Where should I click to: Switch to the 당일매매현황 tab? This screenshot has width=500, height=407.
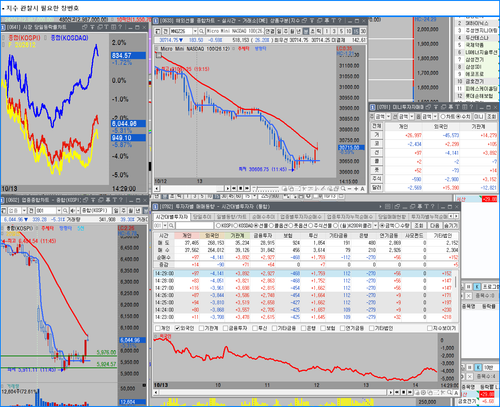point(392,217)
